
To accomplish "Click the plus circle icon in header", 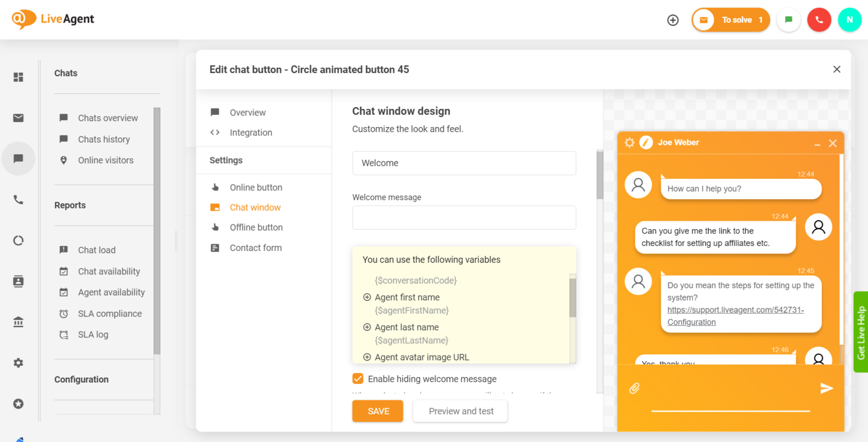I will [673, 20].
